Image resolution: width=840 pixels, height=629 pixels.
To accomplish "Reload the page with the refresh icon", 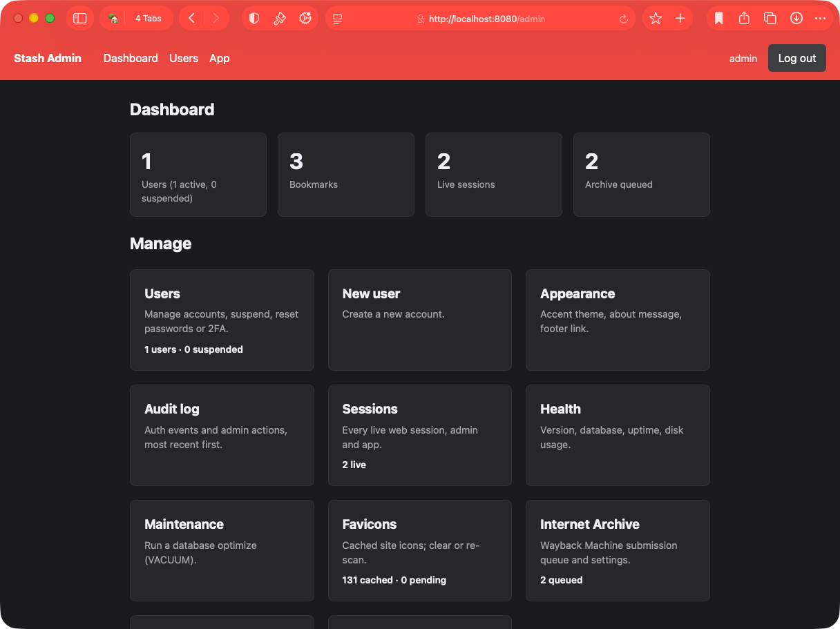I will 624,19.
